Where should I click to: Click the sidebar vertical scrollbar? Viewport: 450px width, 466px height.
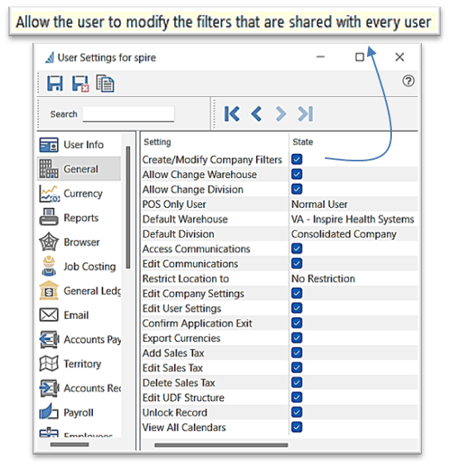pos(128,207)
